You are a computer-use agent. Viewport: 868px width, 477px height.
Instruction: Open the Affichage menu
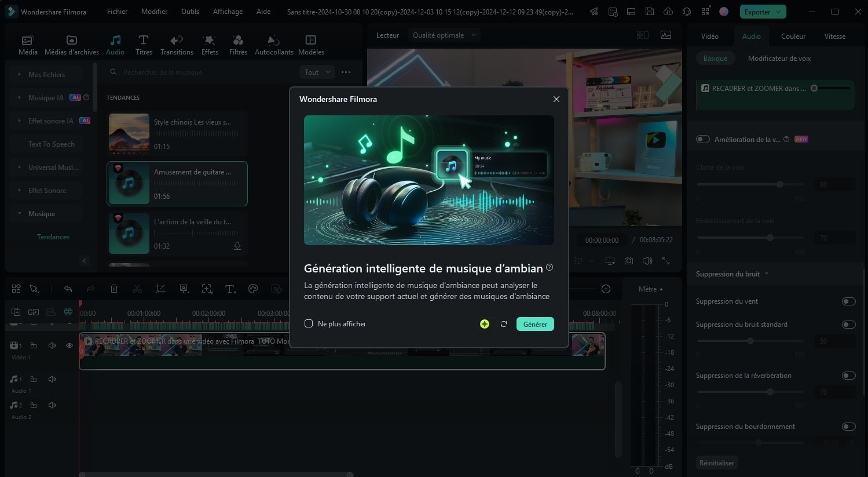coord(228,12)
